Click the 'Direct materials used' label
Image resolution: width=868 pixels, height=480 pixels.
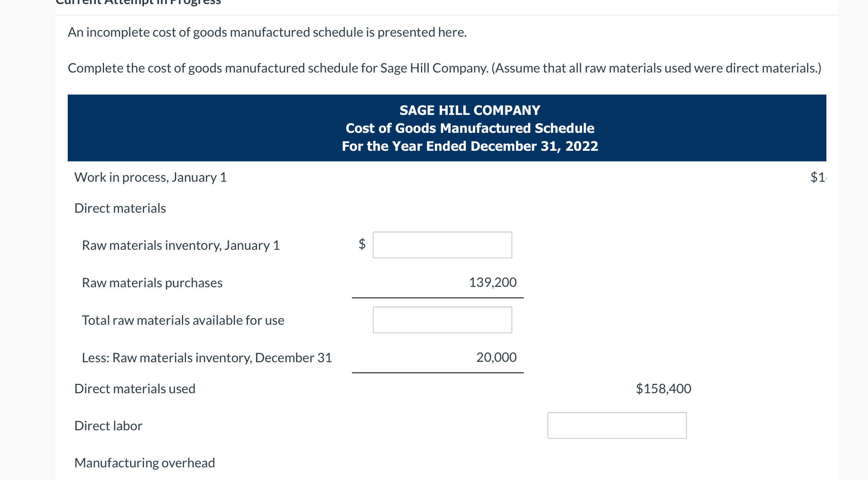135,389
